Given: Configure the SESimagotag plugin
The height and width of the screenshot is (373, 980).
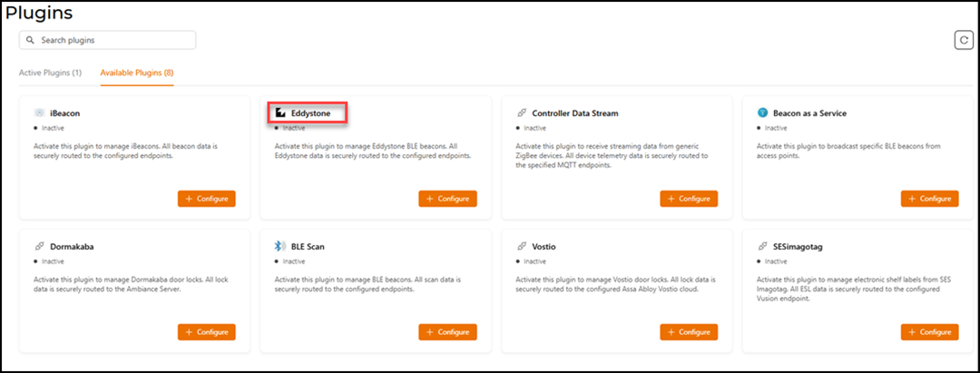Looking at the screenshot, I should (x=929, y=332).
